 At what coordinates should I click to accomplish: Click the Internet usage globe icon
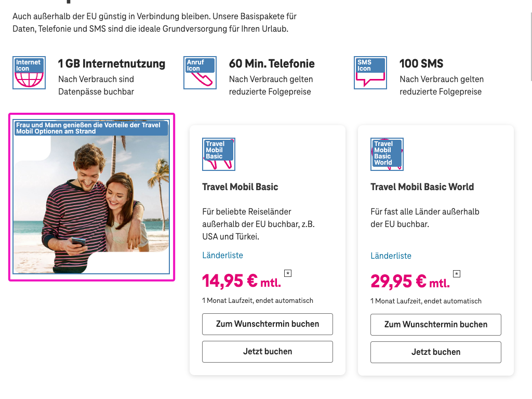pos(29,72)
